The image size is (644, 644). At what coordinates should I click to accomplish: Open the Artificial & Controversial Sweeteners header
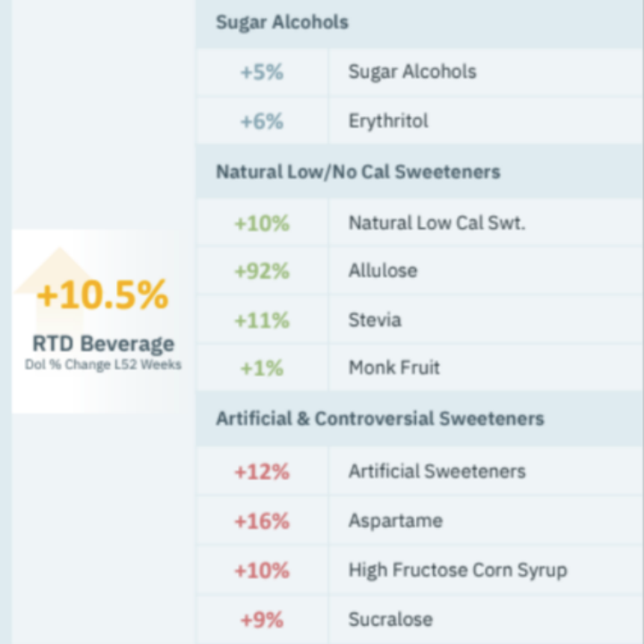(x=380, y=419)
